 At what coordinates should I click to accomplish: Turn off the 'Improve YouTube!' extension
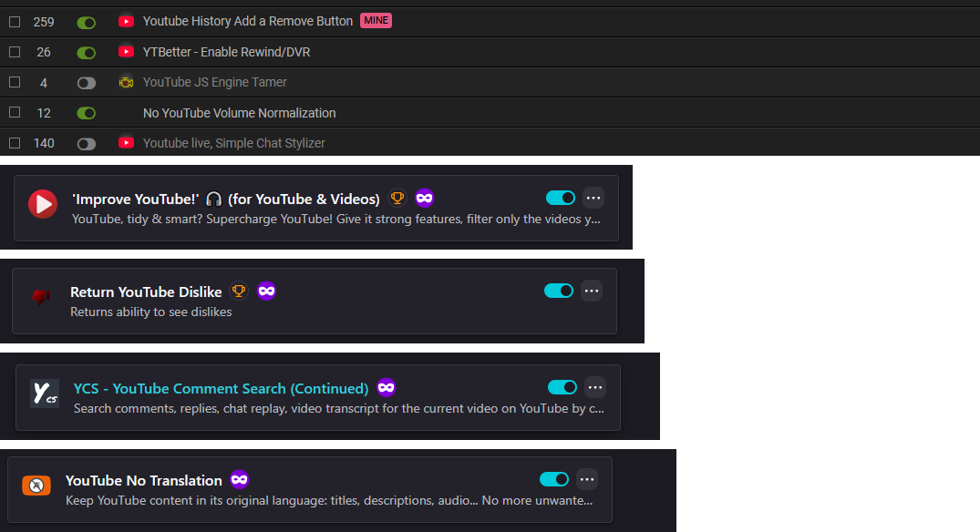click(x=561, y=198)
